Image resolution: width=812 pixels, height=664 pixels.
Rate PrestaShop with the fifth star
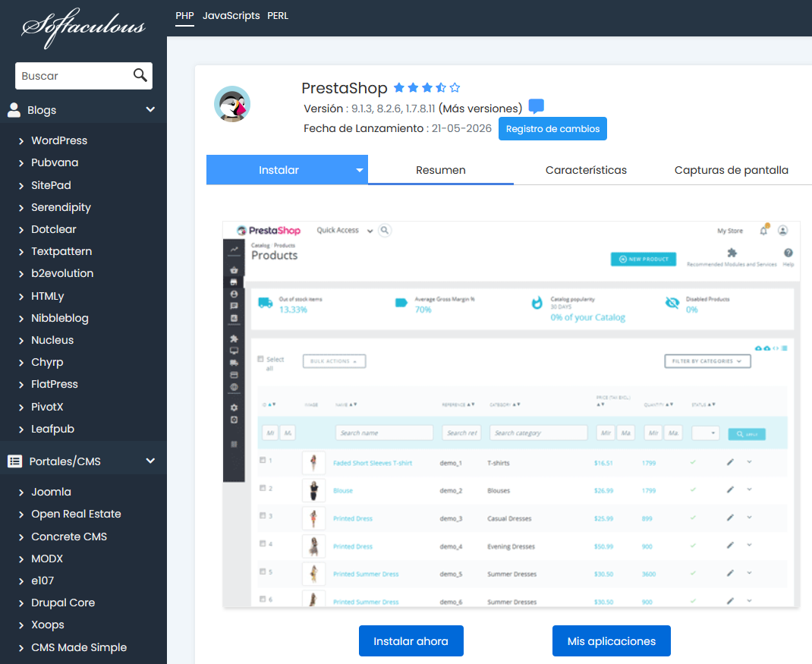[x=455, y=87]
